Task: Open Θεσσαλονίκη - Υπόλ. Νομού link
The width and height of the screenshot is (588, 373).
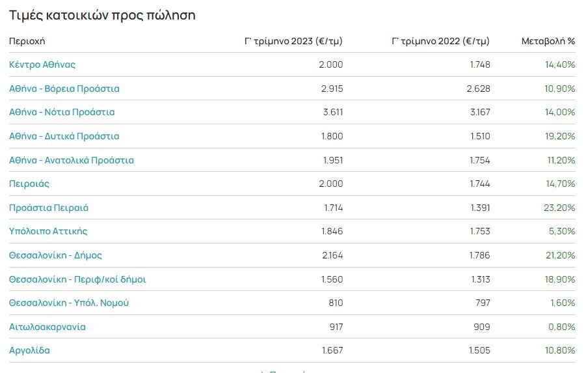Action: coord(69,303)
